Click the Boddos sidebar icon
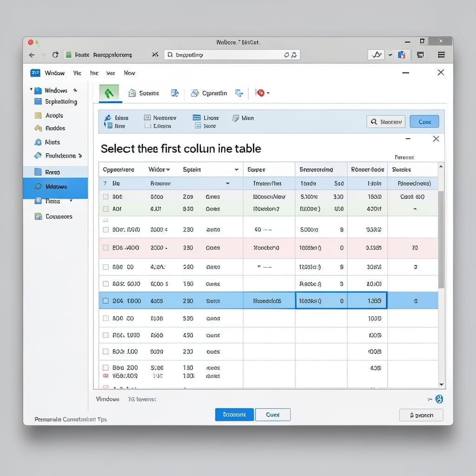Screen dimensions: 476x476 coord(38,128)
